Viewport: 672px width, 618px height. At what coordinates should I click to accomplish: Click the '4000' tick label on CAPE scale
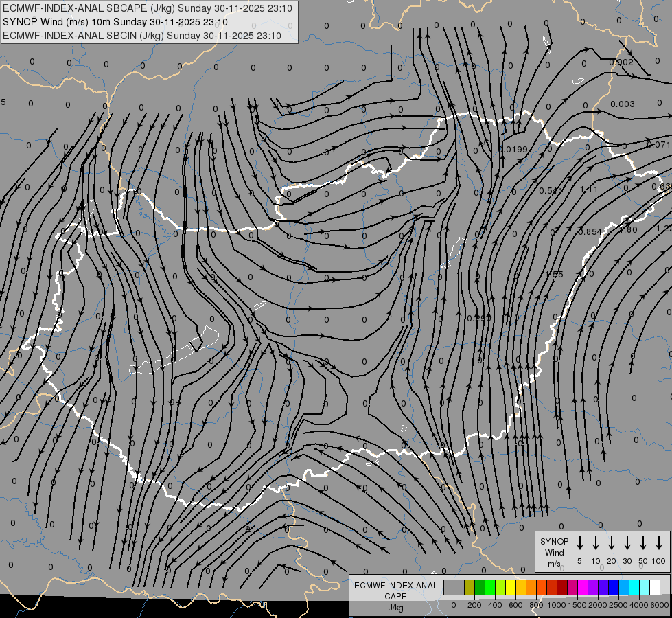(639, 605)
